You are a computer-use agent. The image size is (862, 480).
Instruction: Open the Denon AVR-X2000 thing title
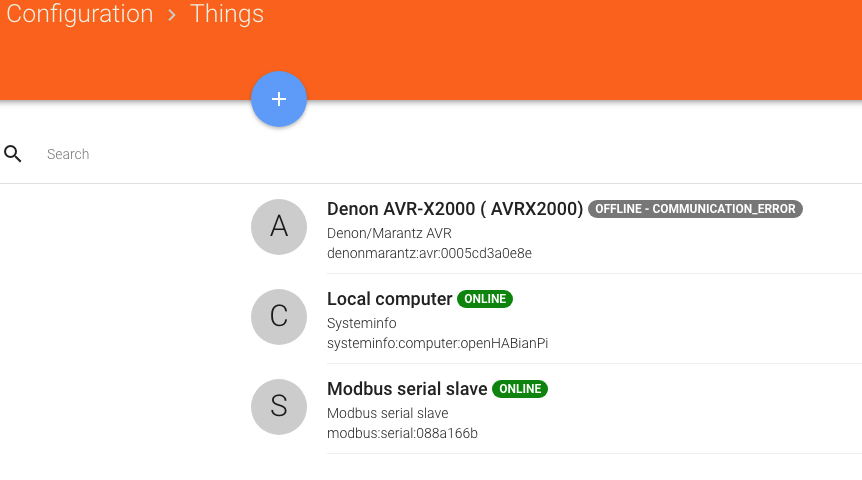point(455,209)
